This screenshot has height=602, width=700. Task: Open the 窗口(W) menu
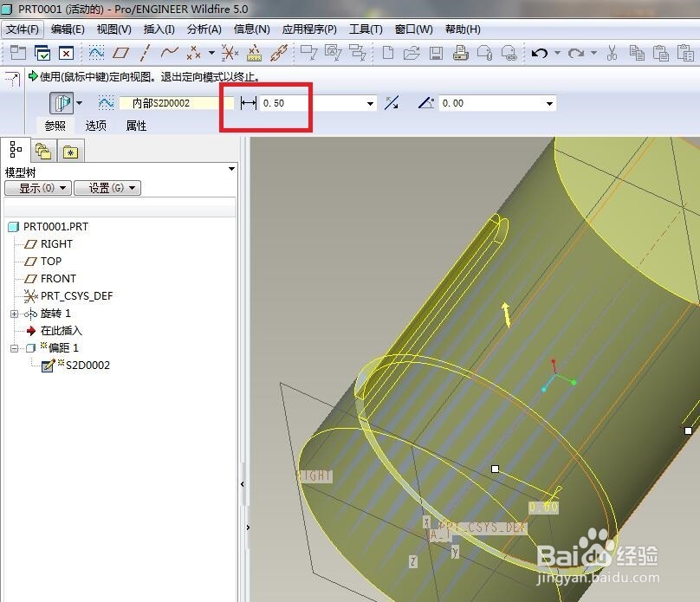click(x=413, y=29)
